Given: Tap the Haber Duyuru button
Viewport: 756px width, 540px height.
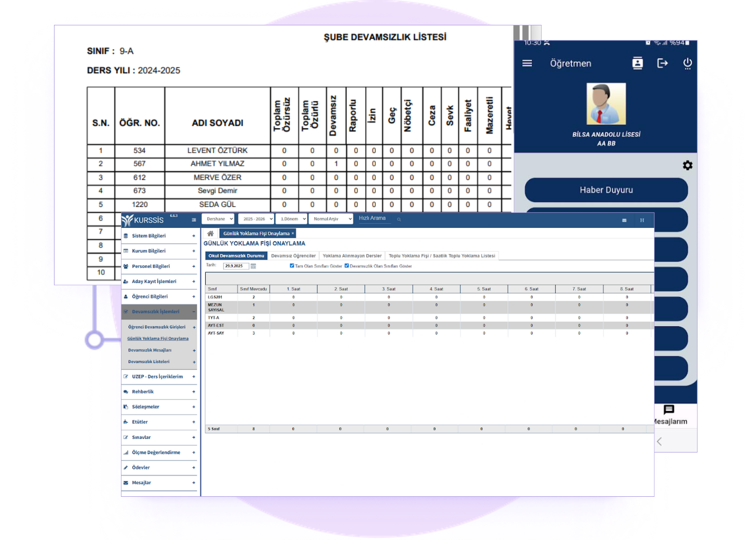Looking at the screenshot, I should coord(606,190).
